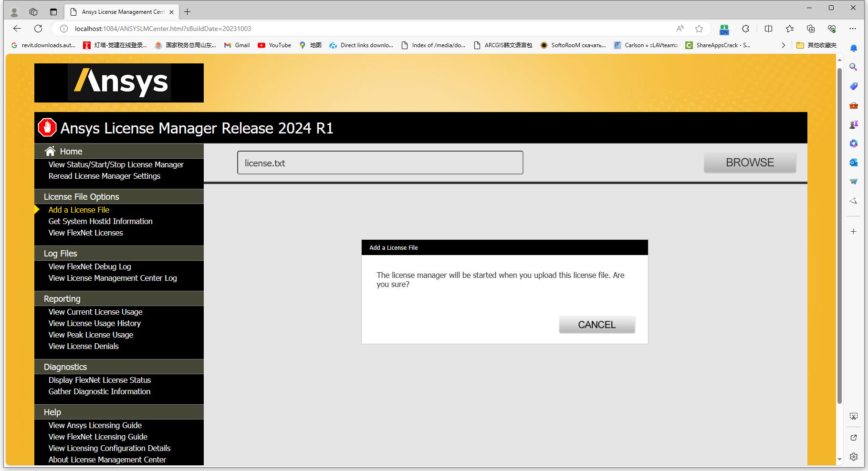Open View License Denials
The width and height of the screenshot is (868, 471).
click(84, 346)
